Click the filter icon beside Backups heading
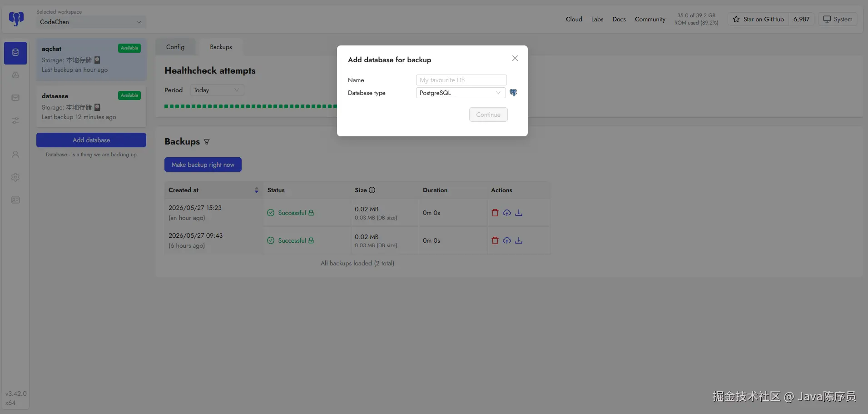Screen dimensions: 868x414 pyautogui.click(x=207, y=142)
